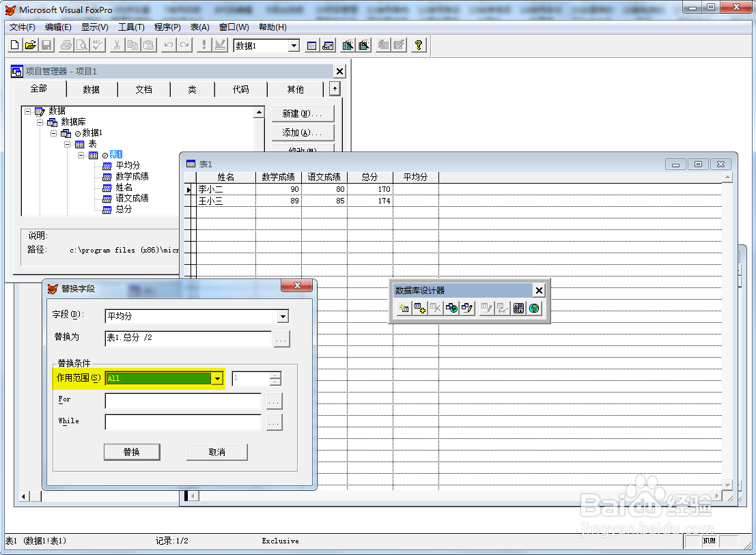The image size is (756, 555).
Task: Click New Local View pencil-table icon
Action: point(467,309)
